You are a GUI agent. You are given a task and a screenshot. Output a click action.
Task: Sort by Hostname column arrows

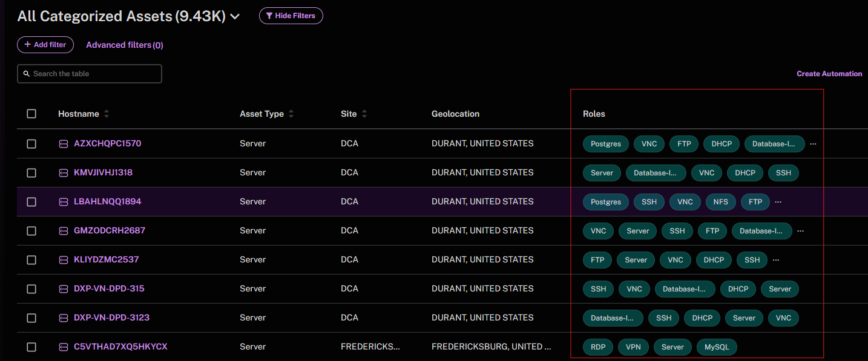pos(107,114)
